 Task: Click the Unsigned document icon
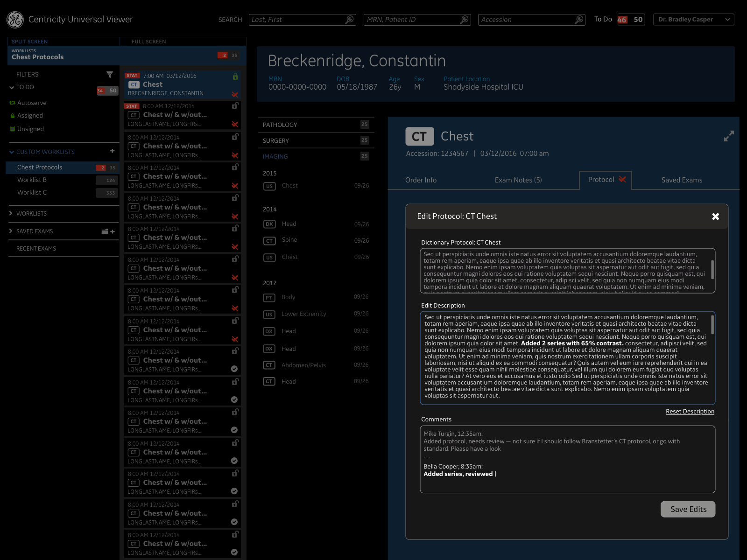click(13, 129)
